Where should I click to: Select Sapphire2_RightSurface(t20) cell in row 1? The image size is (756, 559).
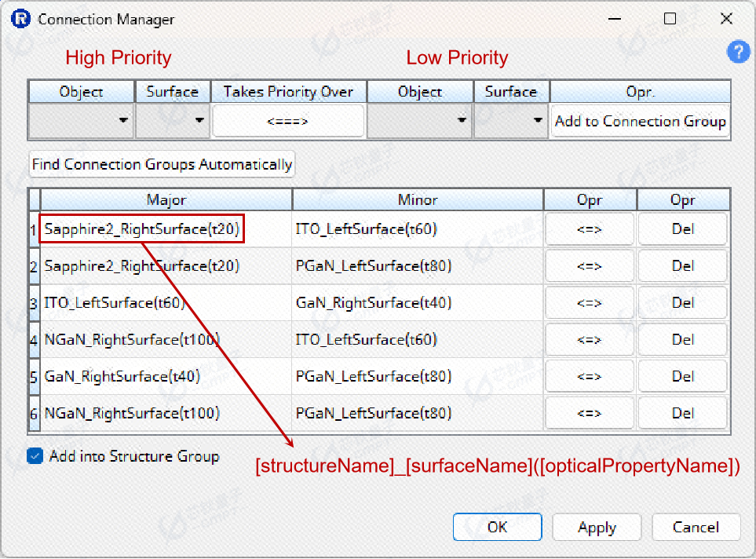click(142, 229)
